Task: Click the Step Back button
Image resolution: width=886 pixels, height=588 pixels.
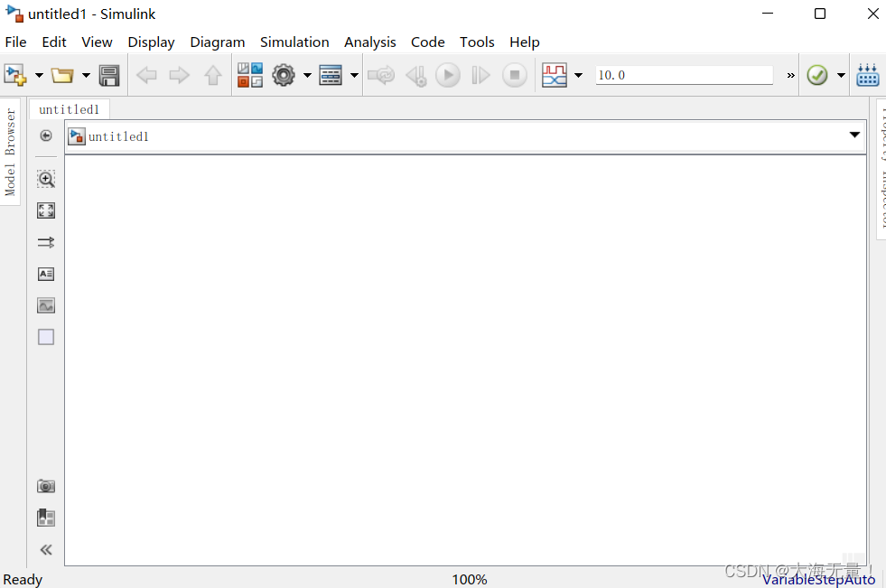Action: pyautogui.click(x=417, y=75)
